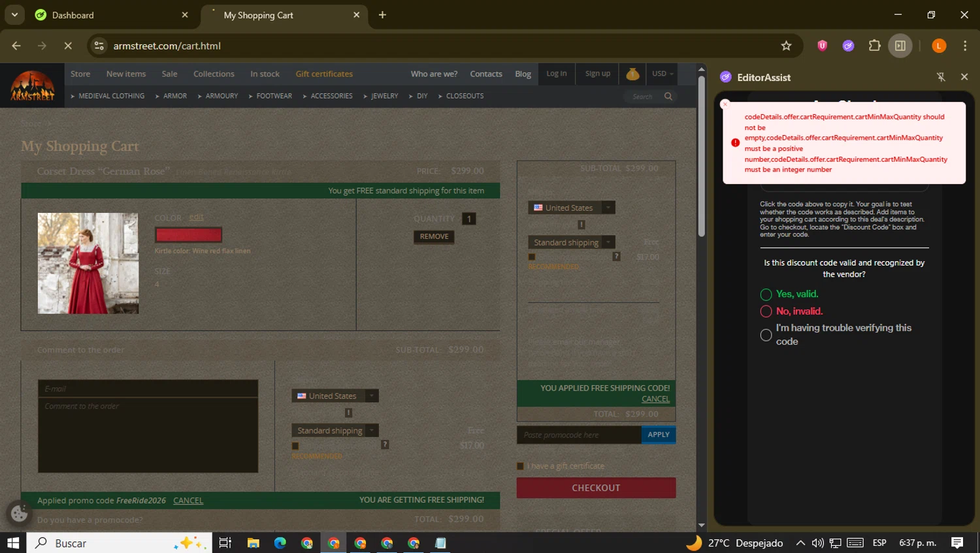Unpin the EditorAssist side panel

click(941, 77)
